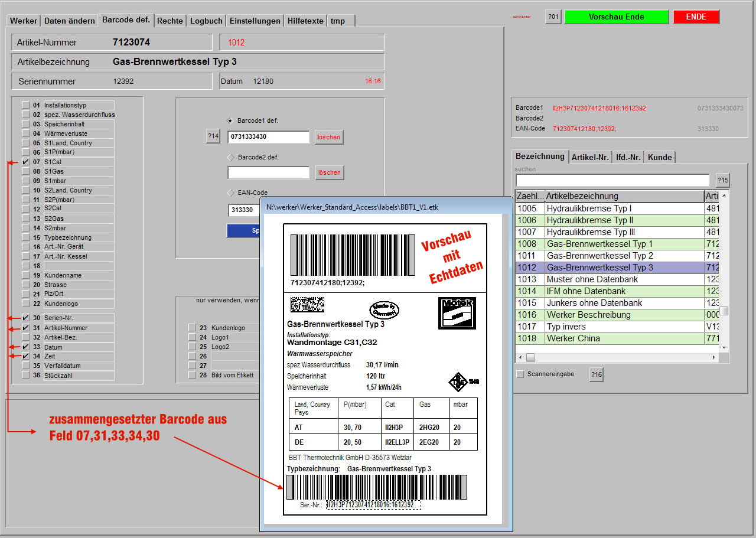Select row 1016 Werker Beschreibung
The image size is (756, 538).
618,315
